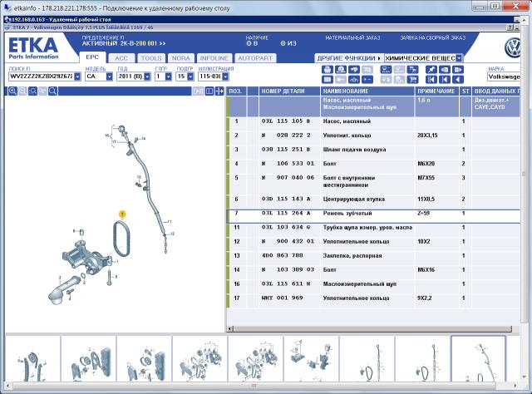Viewport: 532px width, 394px height.
Task: Click the horn-shaped icon in the top toolbar row
Action: (x=353, y=70)
